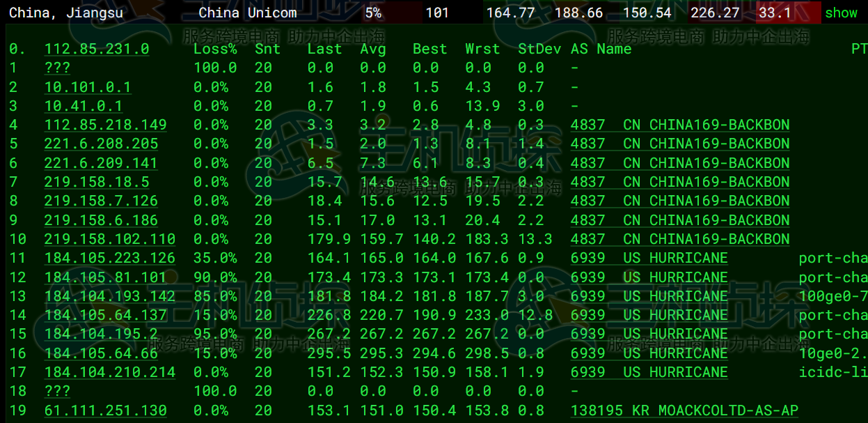The width and height of the screenshot is (868, 423).
Task: Select '100ge0-7' PTR text on hop 13
Action: click(x=833, y=296)
